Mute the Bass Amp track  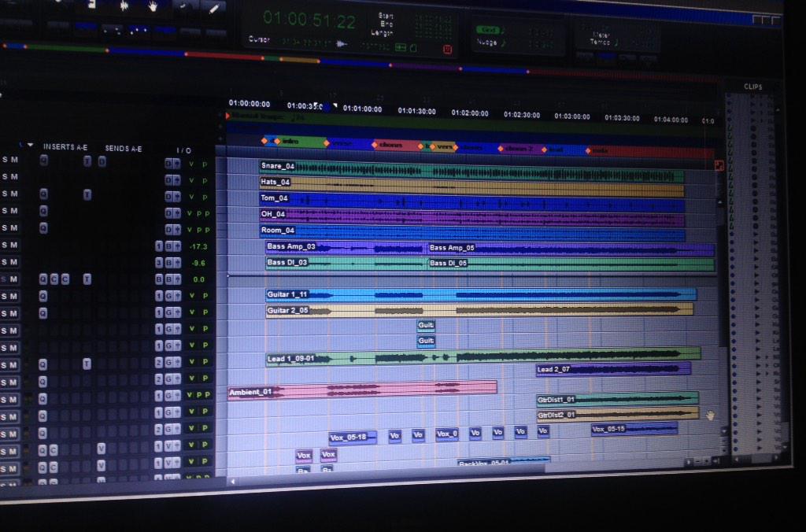pos(15,244)
